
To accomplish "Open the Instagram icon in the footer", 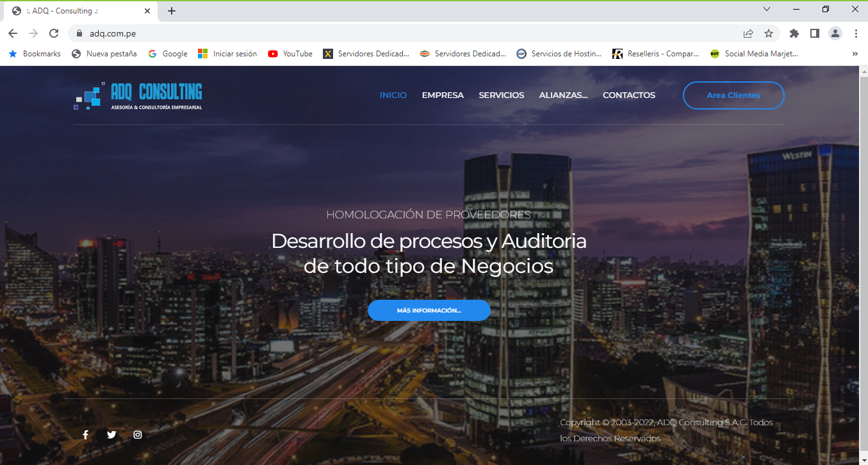I will click(x=138, y=434).
